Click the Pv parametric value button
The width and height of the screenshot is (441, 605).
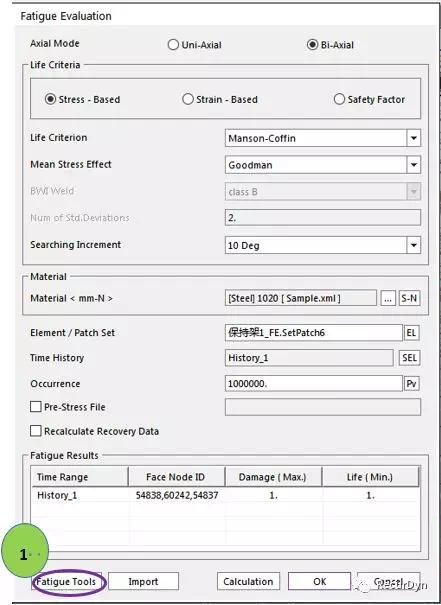coord(411,384)
